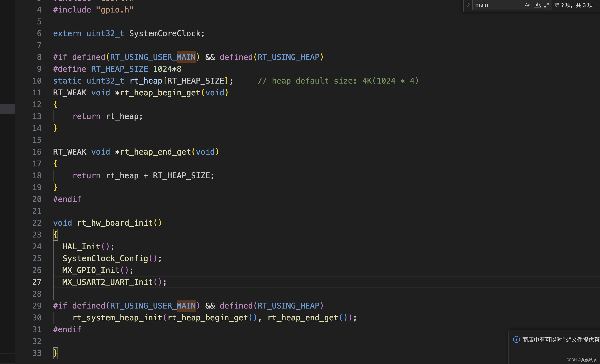Screen dimensions: 600x364
Task: Click the "gpio.h" include string
Action: click(115, 10)
